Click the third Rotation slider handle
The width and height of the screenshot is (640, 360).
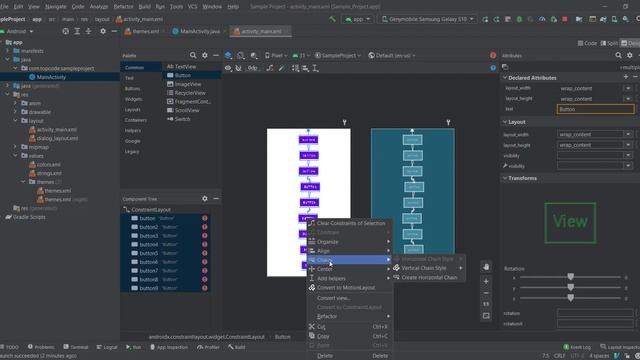click(571, 298)
